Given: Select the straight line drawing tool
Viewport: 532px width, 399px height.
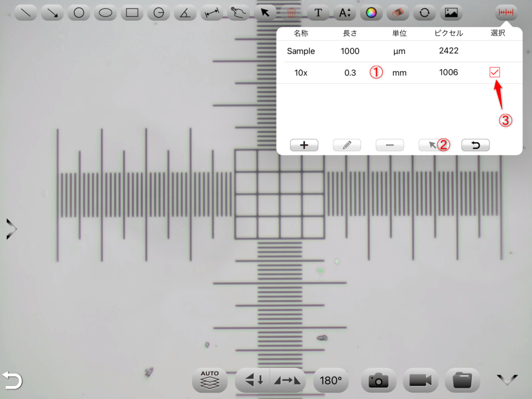Looking at the screenshot, I should [26, 13].
